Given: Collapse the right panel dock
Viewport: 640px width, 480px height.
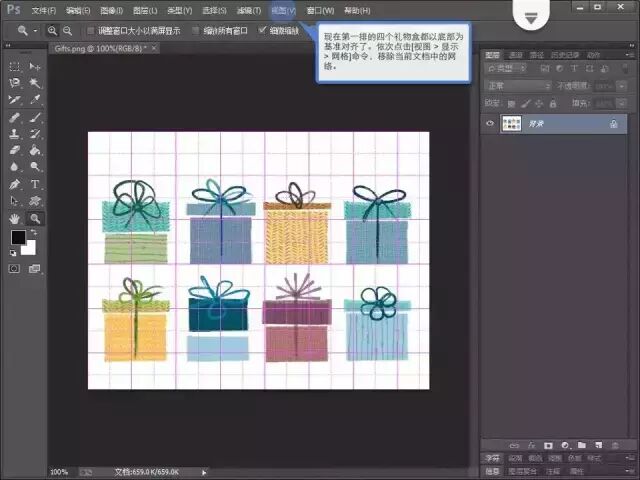Looking at the screenshot, I should tap(633, 45).
